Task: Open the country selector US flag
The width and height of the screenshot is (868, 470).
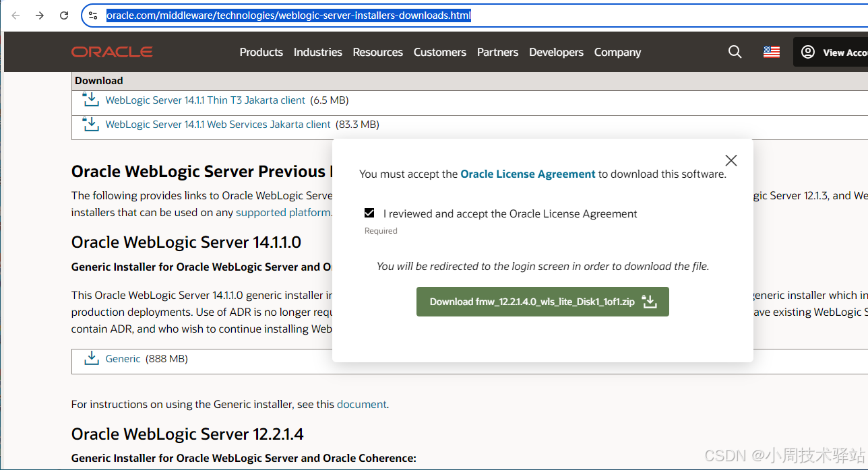Action: pos(772,52)
